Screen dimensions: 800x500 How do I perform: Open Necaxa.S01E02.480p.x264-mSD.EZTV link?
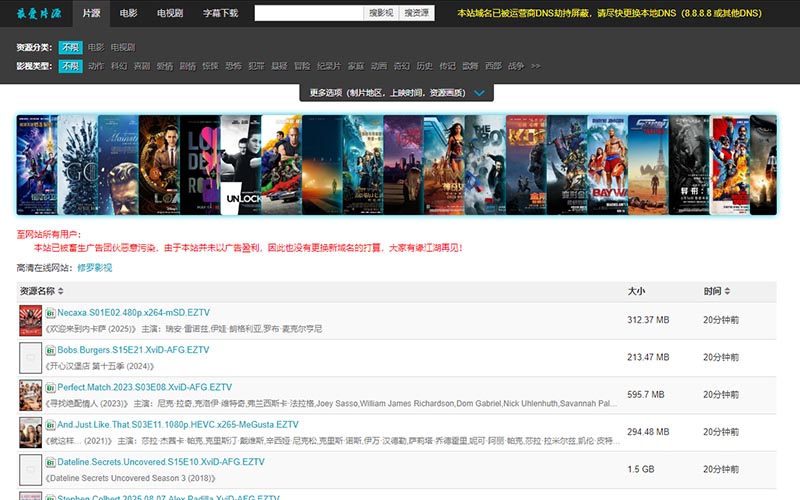[134, 312]
